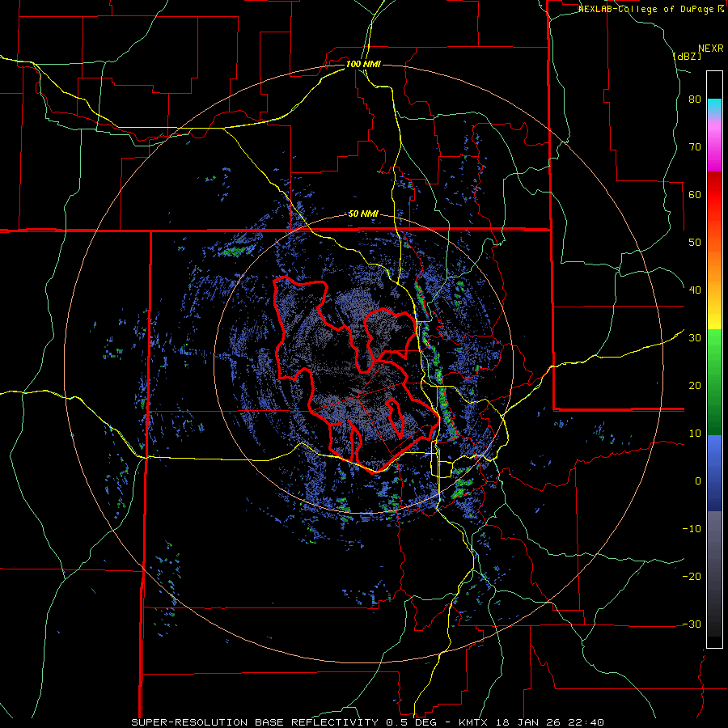
Task: Pick the cyan segment of the color bar
Action: pos(714,107)
